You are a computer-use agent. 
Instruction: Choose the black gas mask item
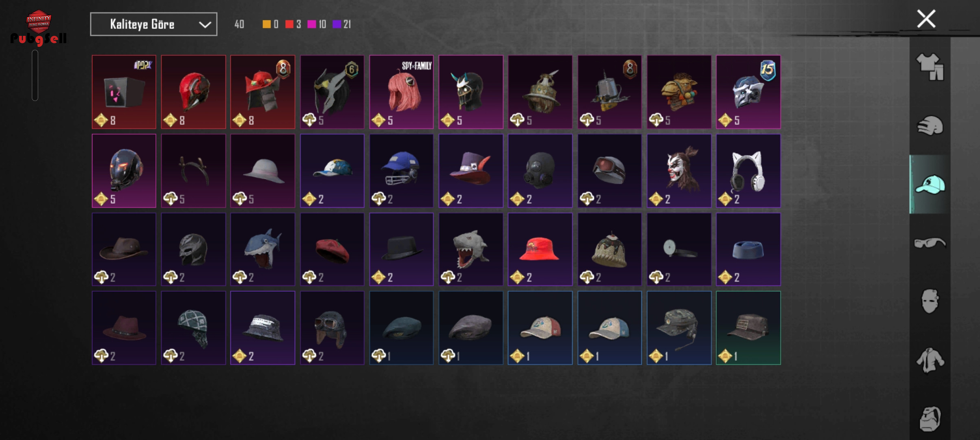(x=540, y=171)
